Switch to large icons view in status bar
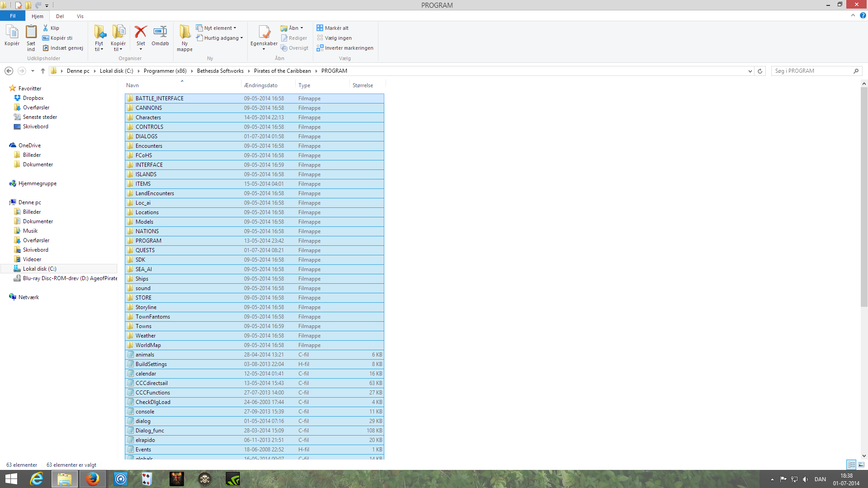The image size is (868, 488). pyautogui.click(x=861, y=465)
